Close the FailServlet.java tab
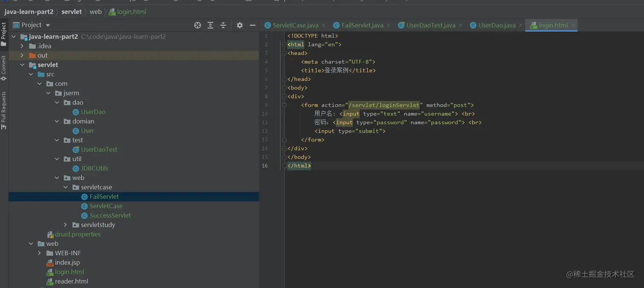 click(x=388, y=26)
